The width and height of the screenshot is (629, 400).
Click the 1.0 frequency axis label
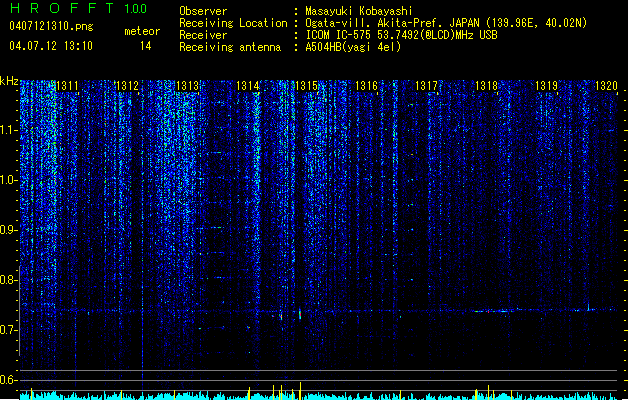8,180
